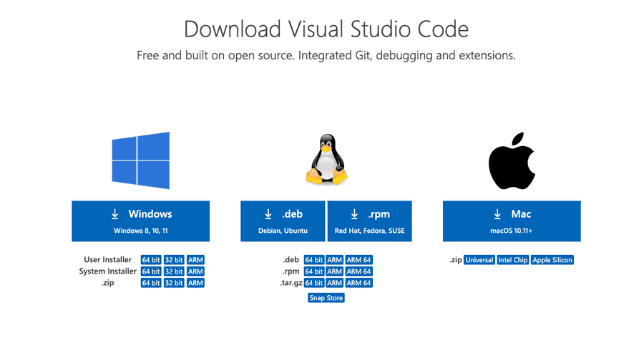Click the Windows '.zip' row label
644x351 pixels.
[x=107, y=283]
